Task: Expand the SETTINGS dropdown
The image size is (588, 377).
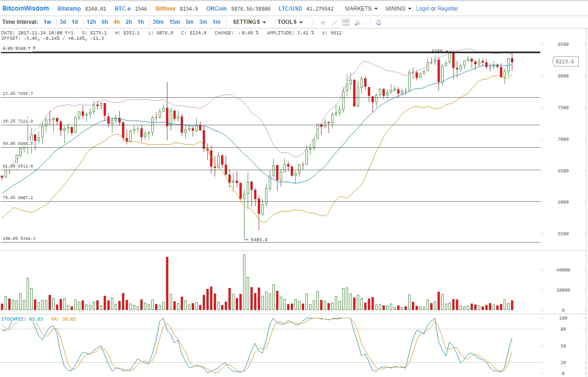Action: pos(249,22)
